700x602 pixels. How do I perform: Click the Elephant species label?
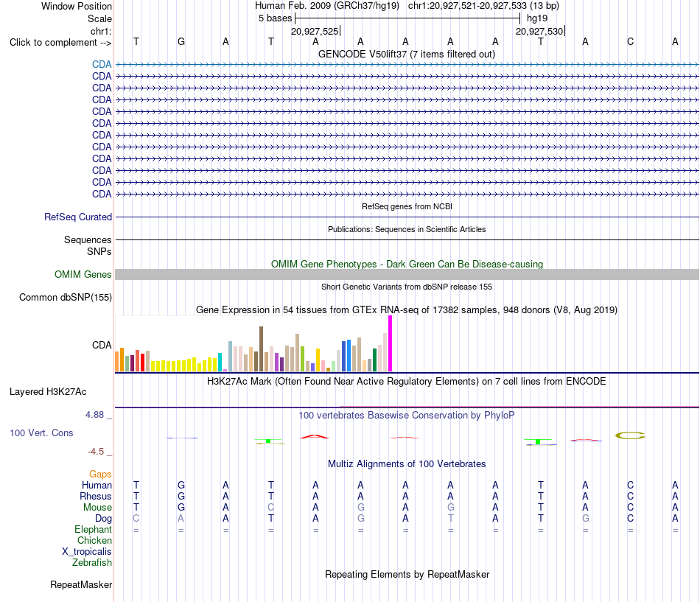[93, 530]
